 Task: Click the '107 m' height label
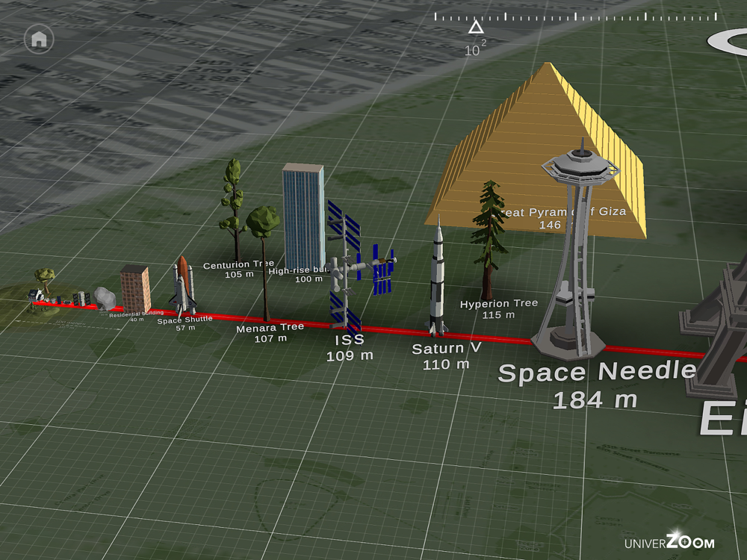click(x=270, y=338)
